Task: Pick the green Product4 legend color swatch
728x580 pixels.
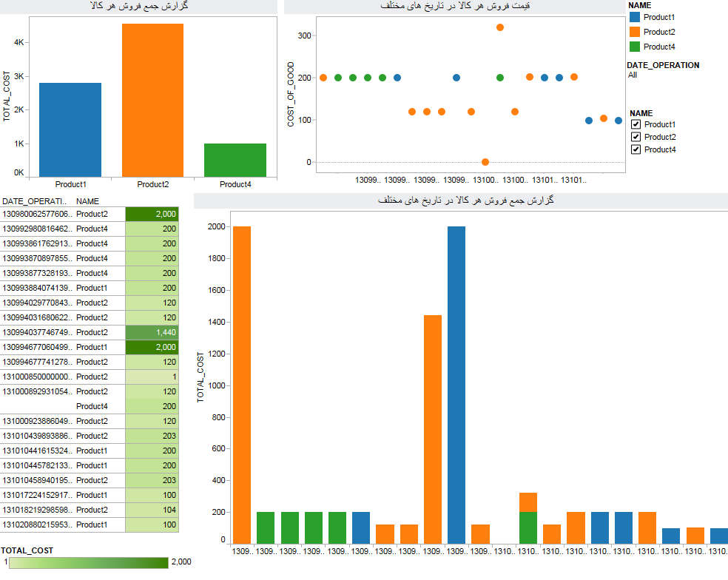Action: click(635, 47)
